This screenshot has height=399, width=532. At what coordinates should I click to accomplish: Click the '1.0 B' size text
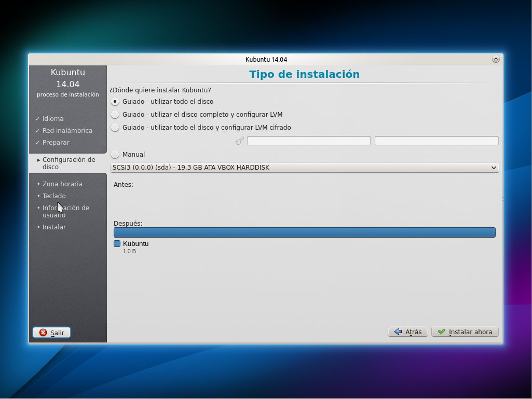point(129,252)
